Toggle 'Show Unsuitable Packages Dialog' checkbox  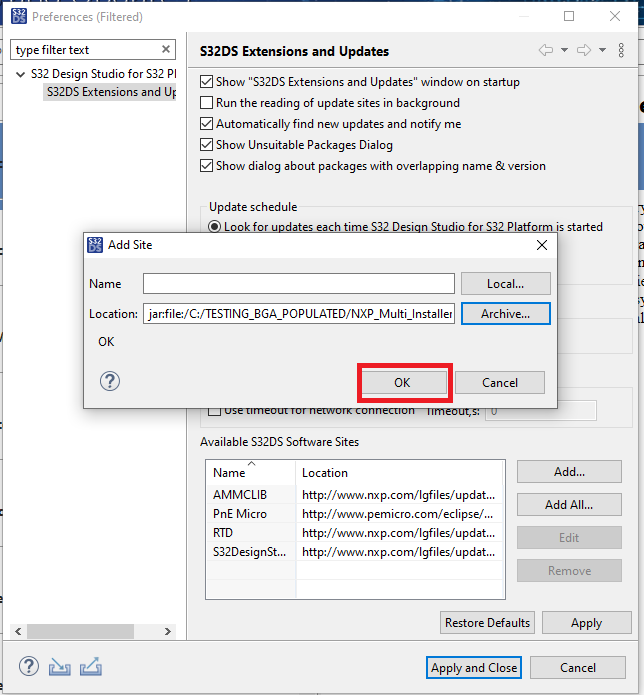tap(207, 145)
